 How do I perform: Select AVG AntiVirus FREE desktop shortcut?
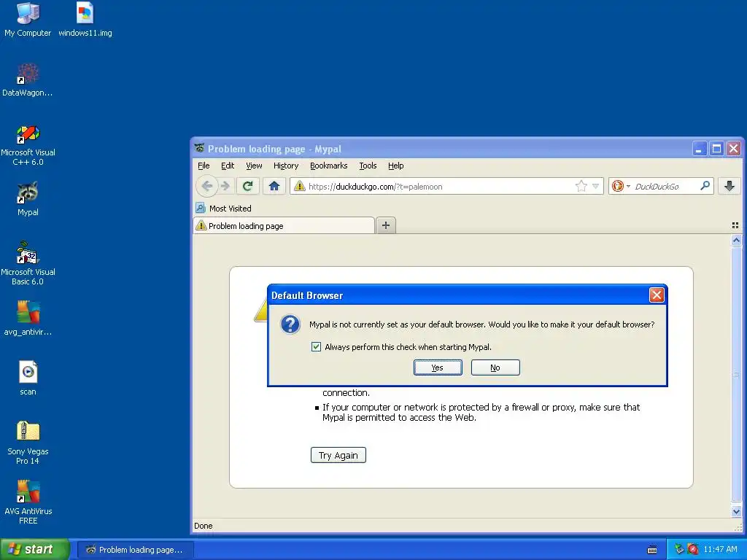coord(28,502)
